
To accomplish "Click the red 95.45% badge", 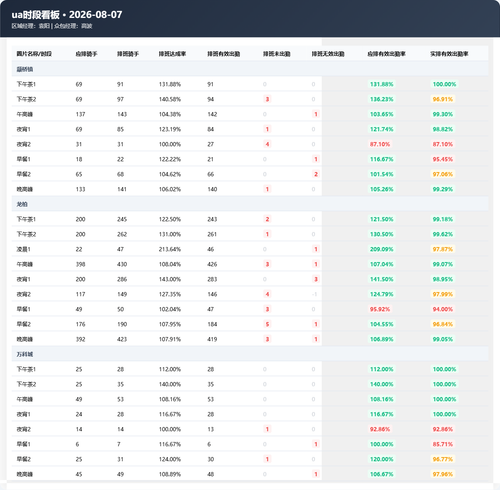I will click(443, 159).
